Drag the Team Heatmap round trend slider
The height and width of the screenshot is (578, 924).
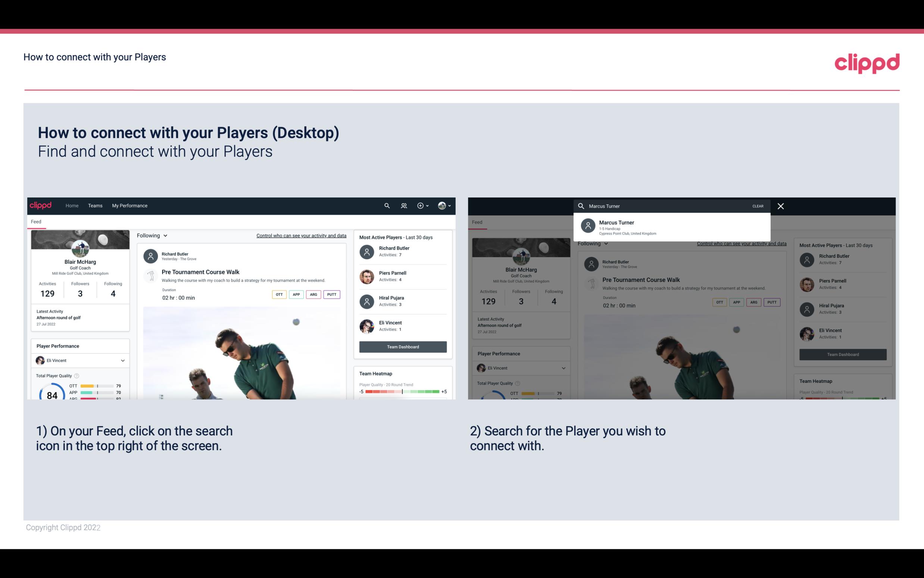(402, 393)
